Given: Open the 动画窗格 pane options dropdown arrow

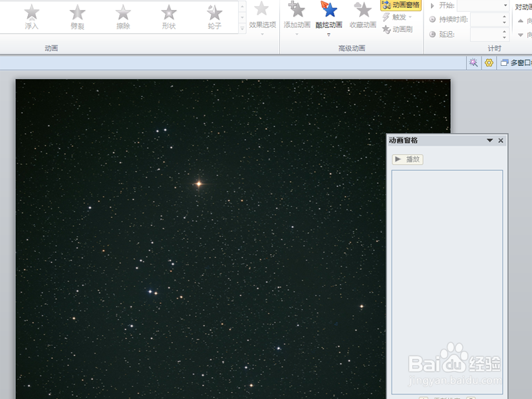Looking at the screenshot, I should [489, 140].
